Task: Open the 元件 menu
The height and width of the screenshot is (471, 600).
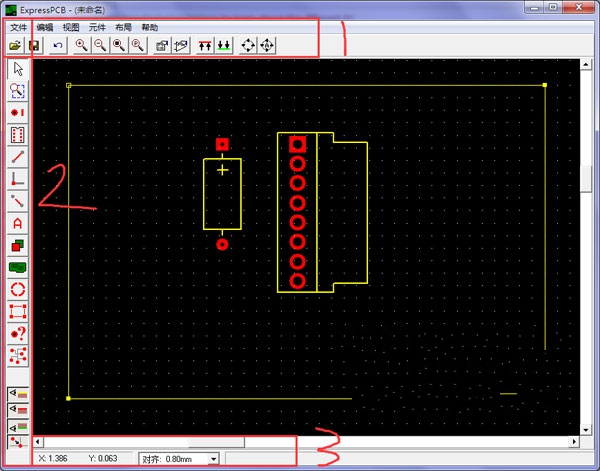Action: [x=97, y=28]
